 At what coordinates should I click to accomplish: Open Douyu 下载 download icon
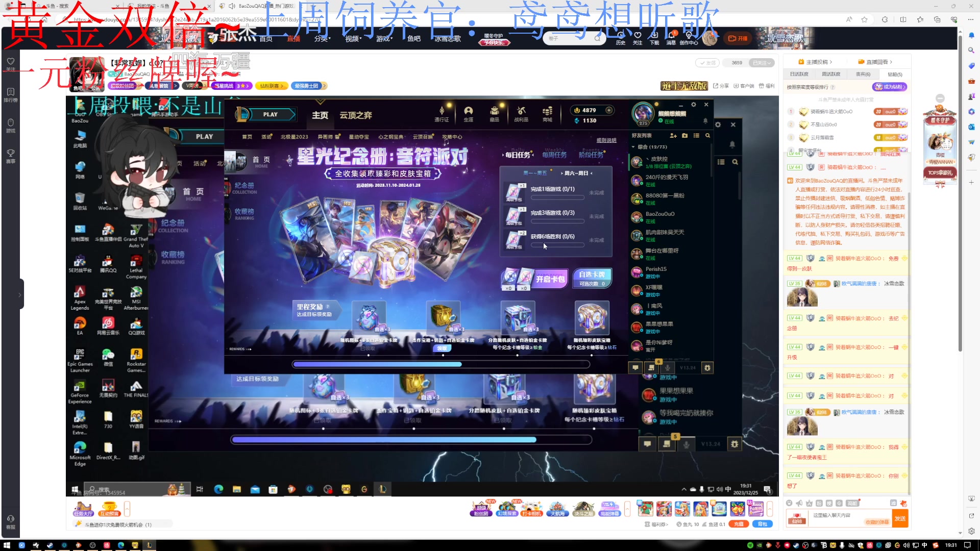654,38
